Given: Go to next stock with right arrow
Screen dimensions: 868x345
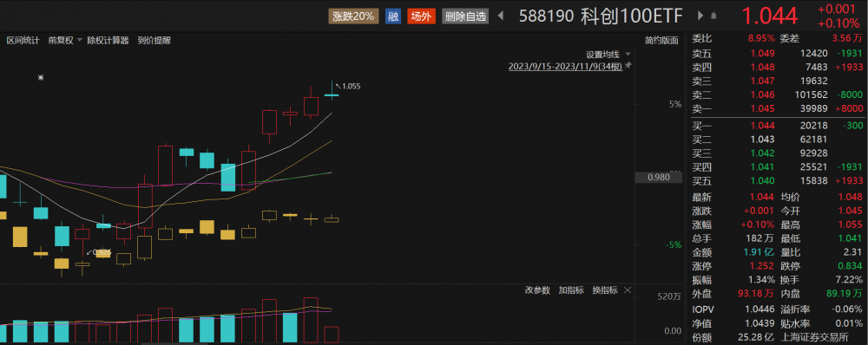Looking at the screenshot, I should click(700, 16).
